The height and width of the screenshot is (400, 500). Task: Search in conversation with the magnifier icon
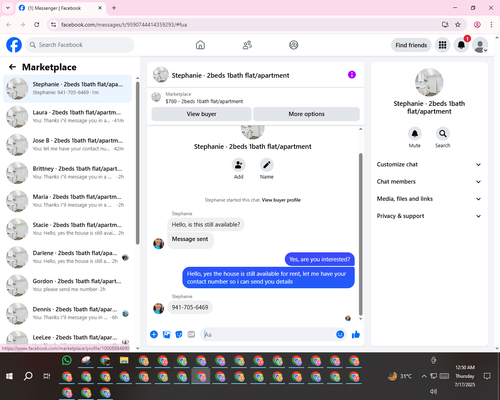tap(443, 134)
